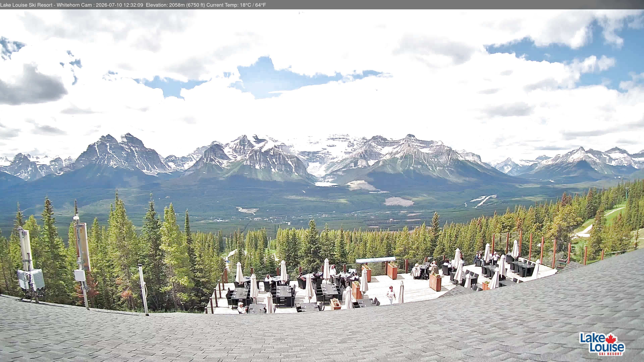Click the 'Elevation: 2058m (6750 ft)' text
The width and height of the screenshot is (644, 362).
pyautogui.click(x=175, y=5)
